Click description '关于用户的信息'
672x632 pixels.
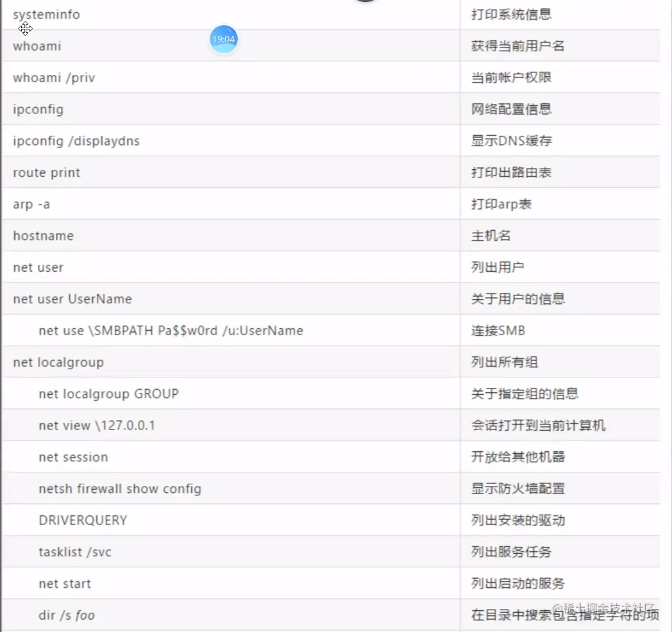[x=518, y=299]
